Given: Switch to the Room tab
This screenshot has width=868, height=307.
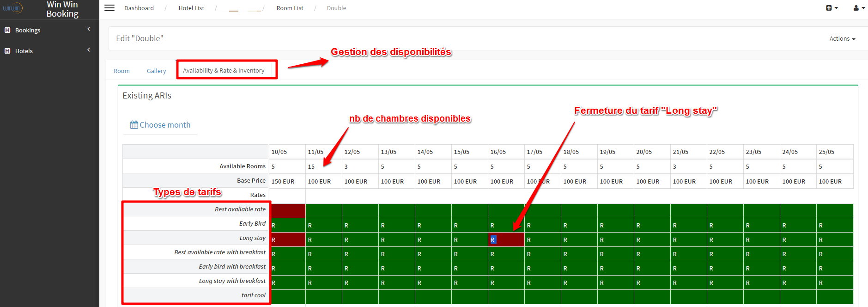Looking at the screenshot, I should click(121, 71).
